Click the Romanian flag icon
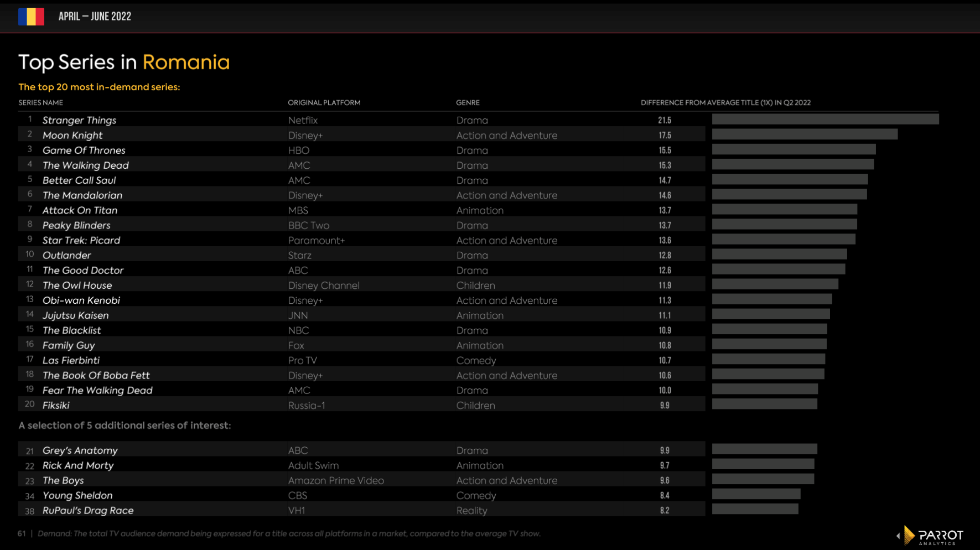Image resolution: width=980 pixels, height=550 pixels. coord(31,17)
